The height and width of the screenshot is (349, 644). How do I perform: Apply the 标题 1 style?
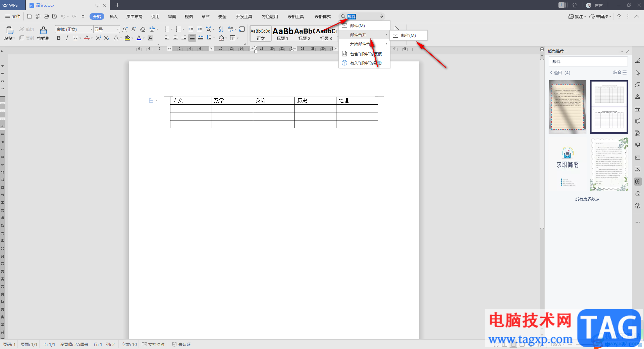(x=282, y=34)
